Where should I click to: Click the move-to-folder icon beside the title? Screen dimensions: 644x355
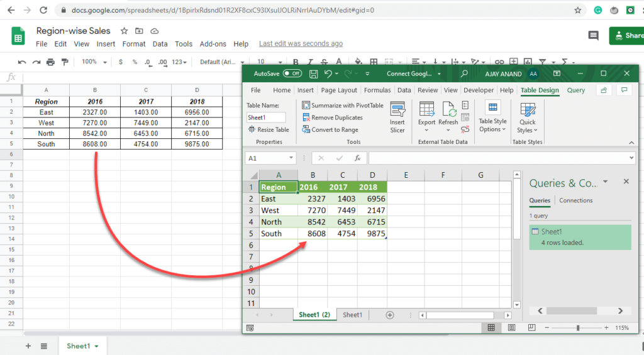coord(139,31)
